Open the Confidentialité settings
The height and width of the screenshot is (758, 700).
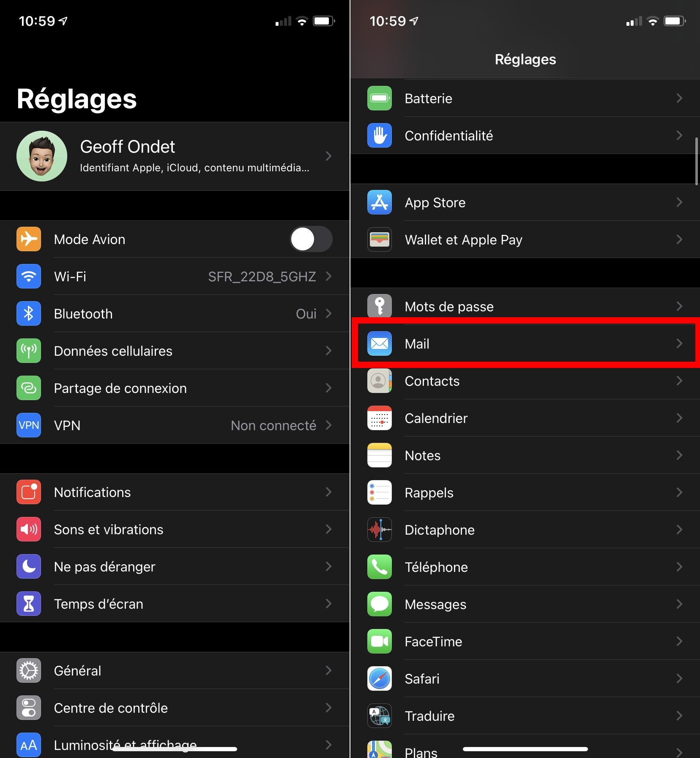pyautogui.click(x=525, y=135)
